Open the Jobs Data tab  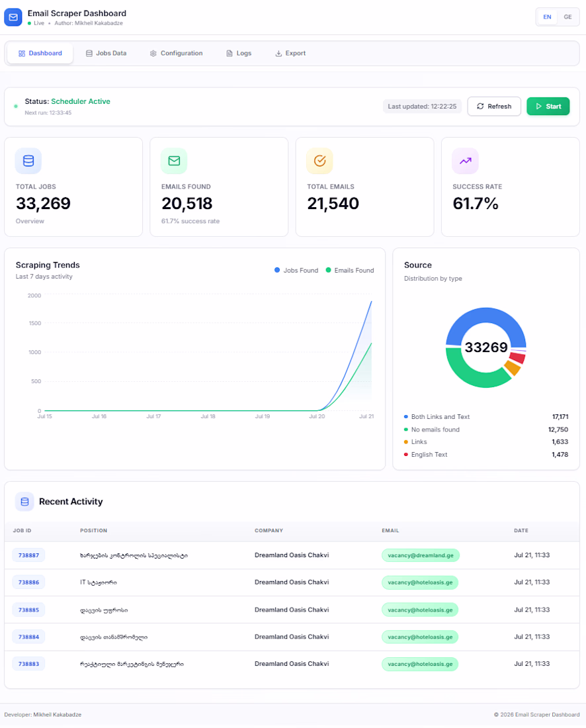pyautogui.click(x=106, y=54)
